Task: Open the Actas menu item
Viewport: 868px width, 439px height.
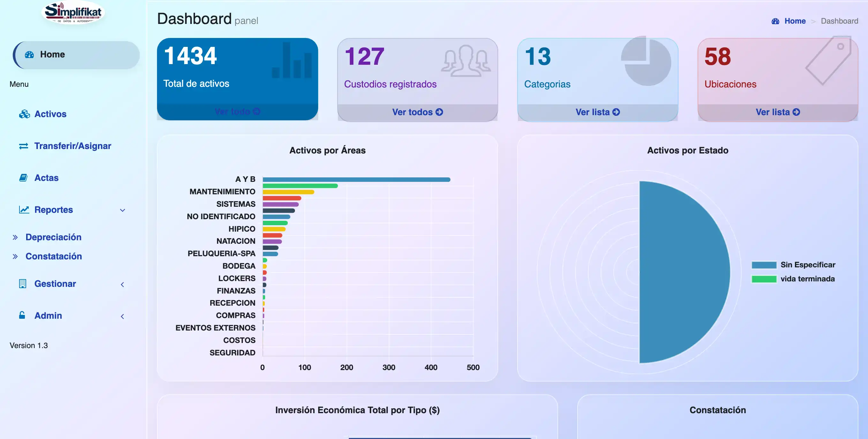Action: [x=47, y=178]
